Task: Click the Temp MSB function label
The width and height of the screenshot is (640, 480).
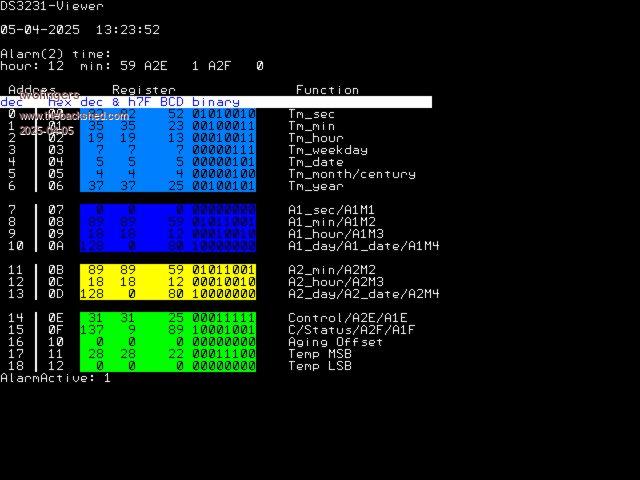Action: pos(320,354)
